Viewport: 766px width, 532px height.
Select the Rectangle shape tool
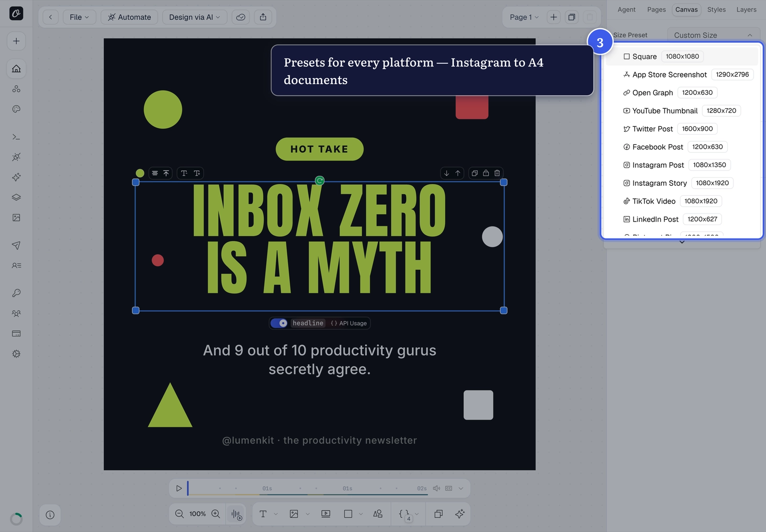(348, 514)
